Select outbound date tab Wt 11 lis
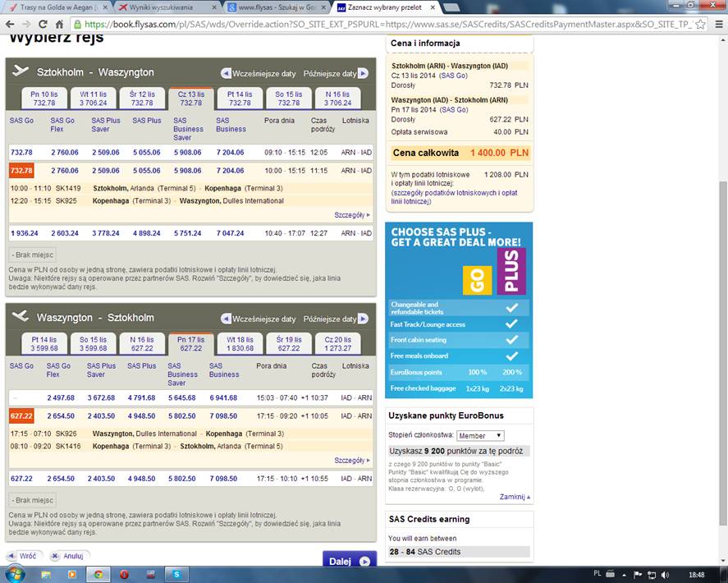Screen dimensions: 728x583 tap(93, 99)
